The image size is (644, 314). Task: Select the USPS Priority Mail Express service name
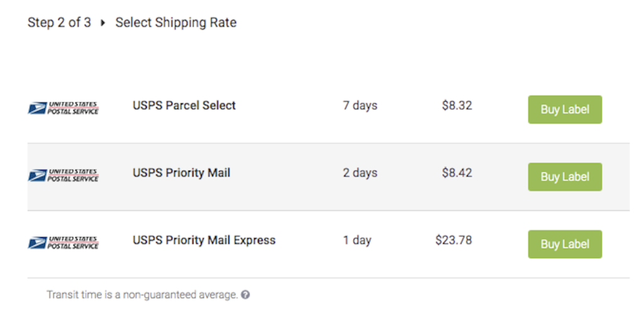pyautogui.click(x=204, y=240)
